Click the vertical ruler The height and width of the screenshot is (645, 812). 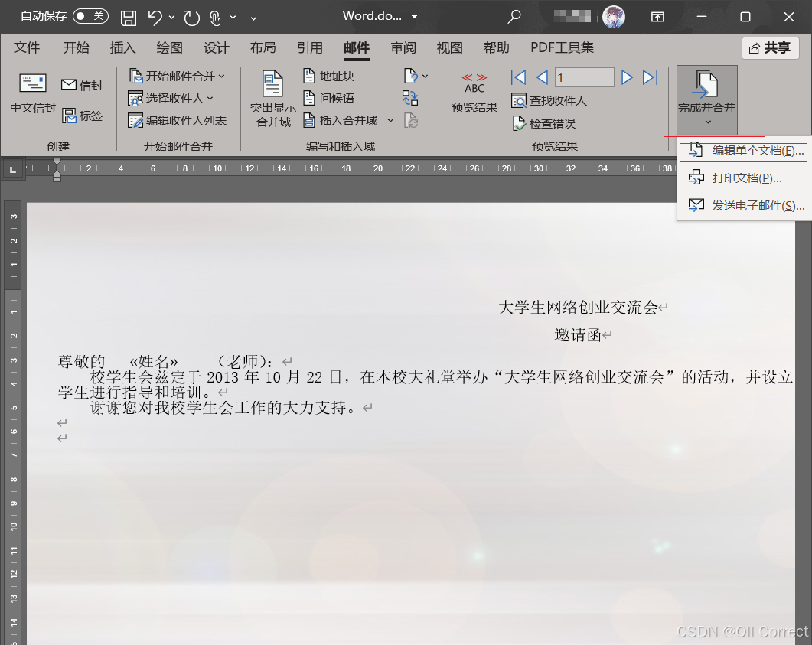(14, 422)
